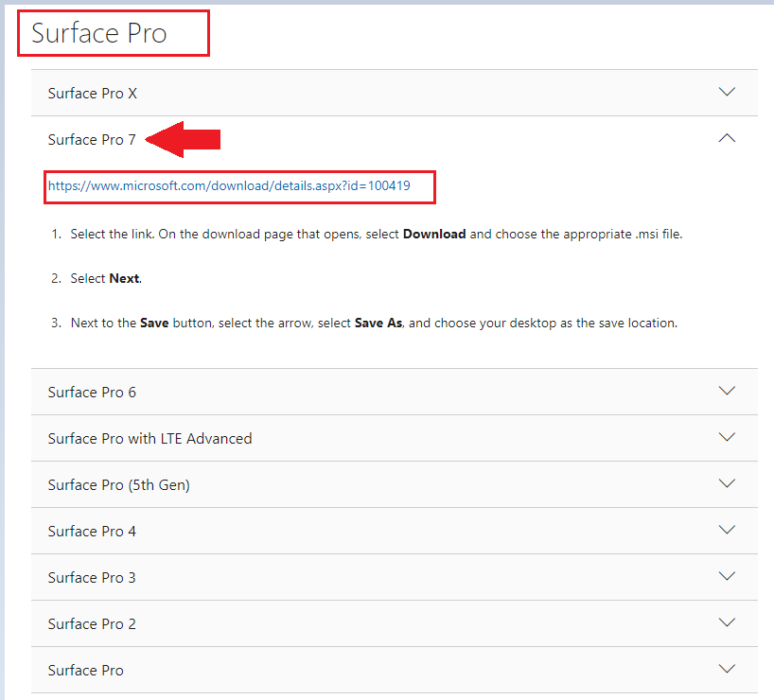The width and height of the screenshot is (774, 700).
Task: Expand the Surface Pro 2 chevron
Action: 727,622
